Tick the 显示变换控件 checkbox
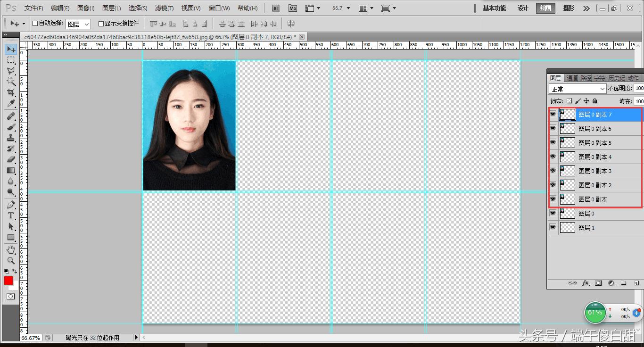 click(x=101, y=24)
